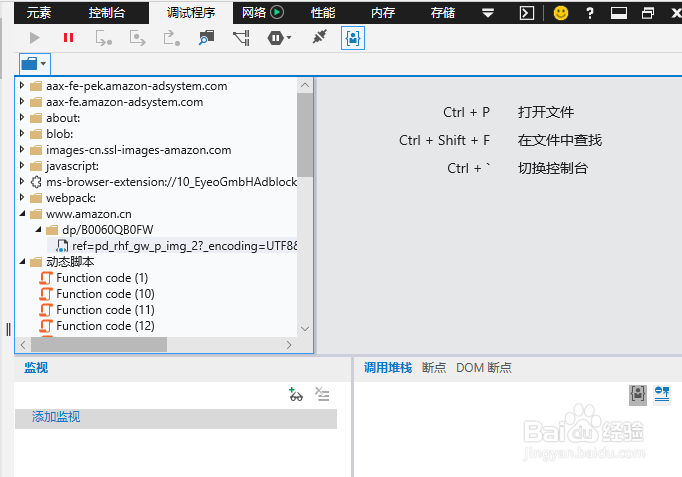
Task: Switch to the DOM 断点 tab
Action: coord(484,368)
